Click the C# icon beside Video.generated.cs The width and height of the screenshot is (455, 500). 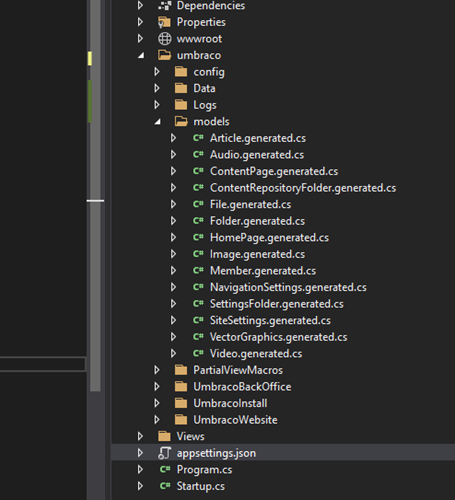(198, 353)
